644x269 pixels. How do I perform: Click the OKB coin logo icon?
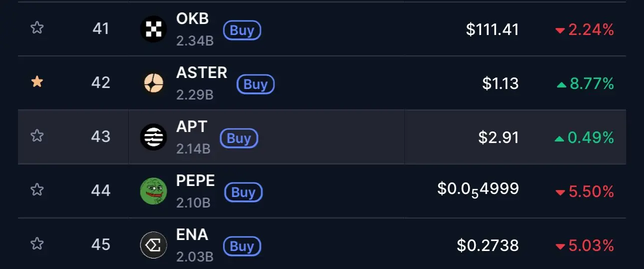coord(153,29)
